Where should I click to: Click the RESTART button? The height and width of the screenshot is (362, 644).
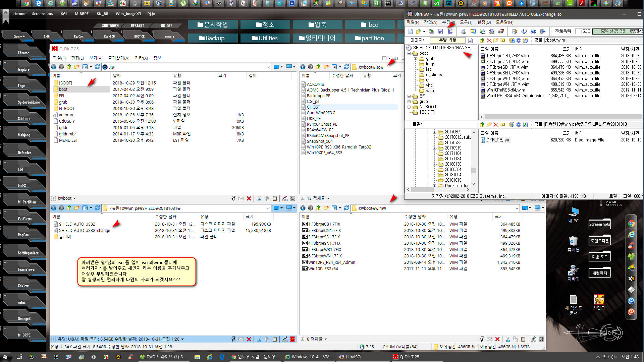pos(138,25)
